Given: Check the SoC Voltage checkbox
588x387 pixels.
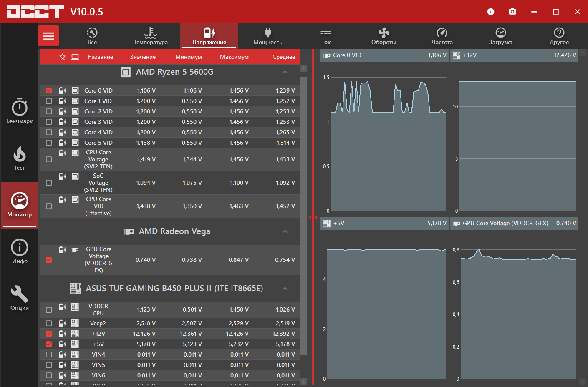Looking at the screenshot, I should [x=49, y=183].
